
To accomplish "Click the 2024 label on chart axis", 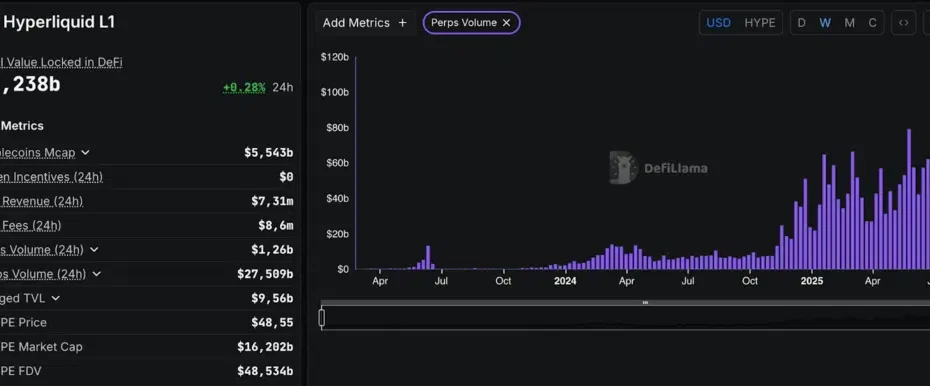I will pos(565,281).
